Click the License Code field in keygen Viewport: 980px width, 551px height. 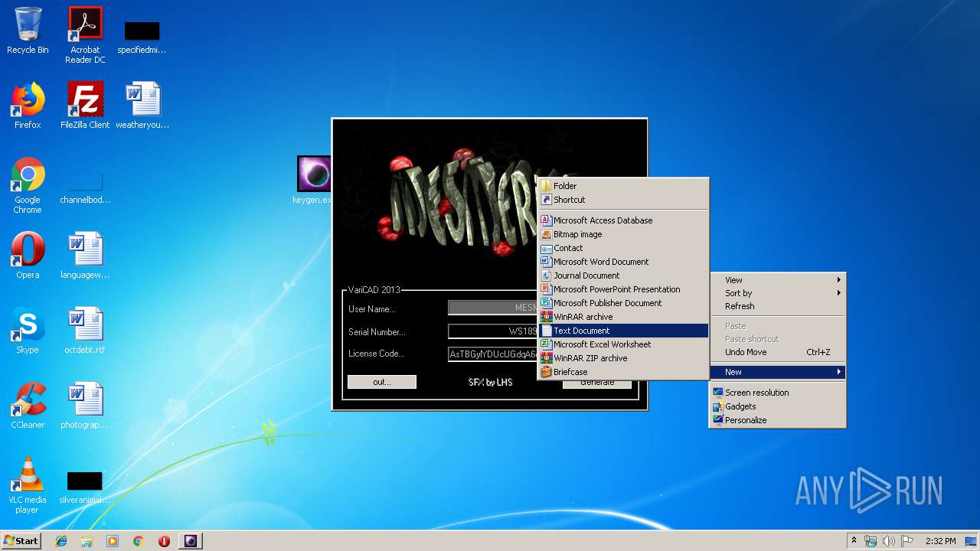[492, 354]
